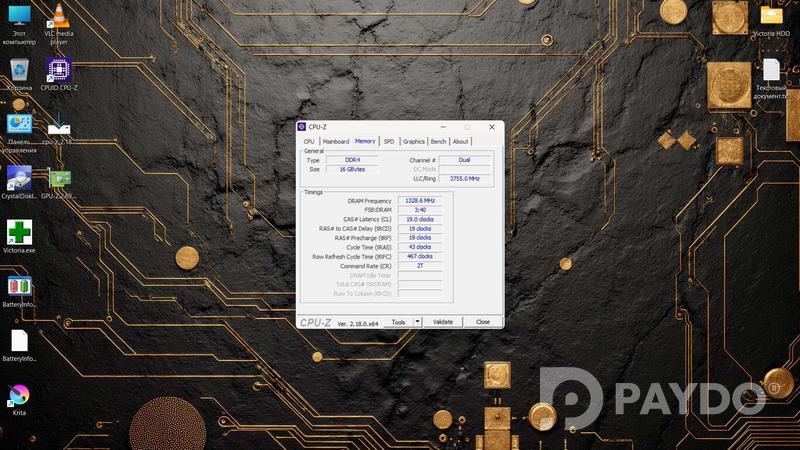Launch the VLC media player shortcut

pyautogui.click(x=59, y=23)
